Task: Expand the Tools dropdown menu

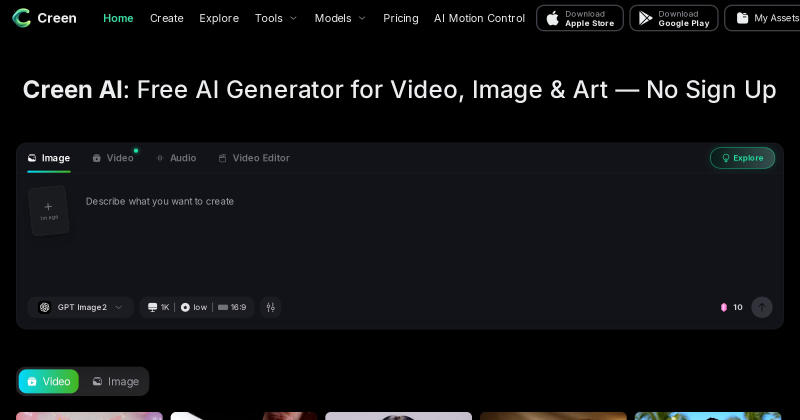Action: pyautogui.click(x=276, y=18)
